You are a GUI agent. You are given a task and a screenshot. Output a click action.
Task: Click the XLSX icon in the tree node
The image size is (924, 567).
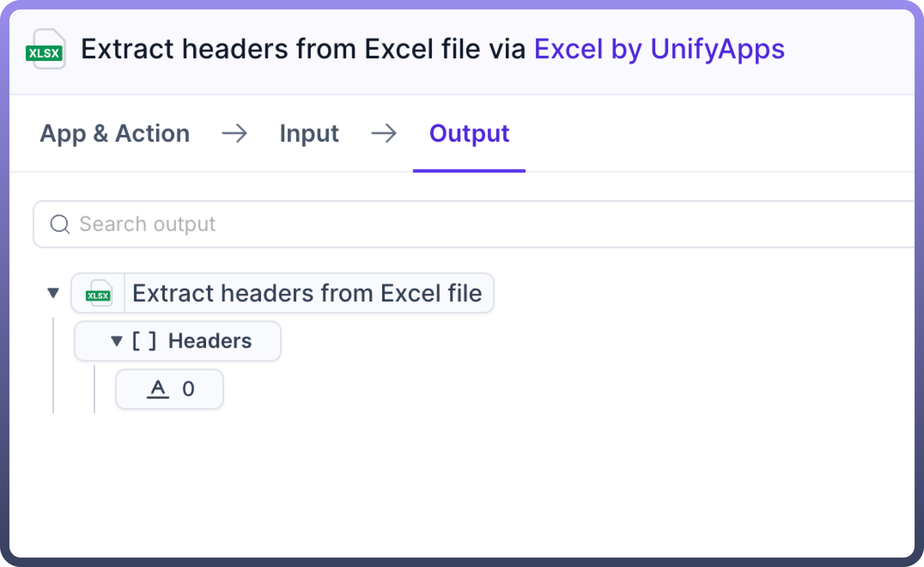click(98, 293)
